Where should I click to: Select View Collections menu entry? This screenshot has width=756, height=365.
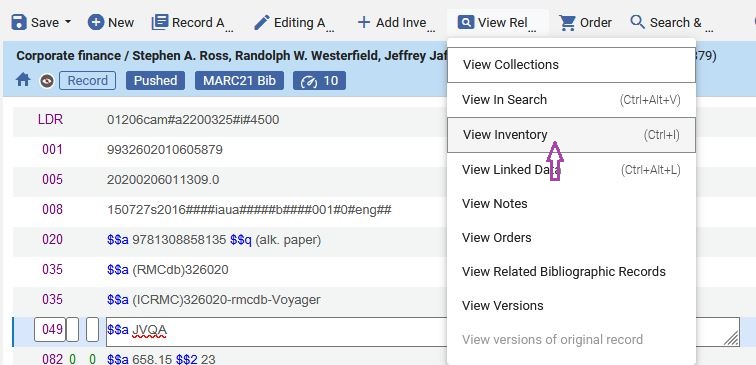[571, 65]
